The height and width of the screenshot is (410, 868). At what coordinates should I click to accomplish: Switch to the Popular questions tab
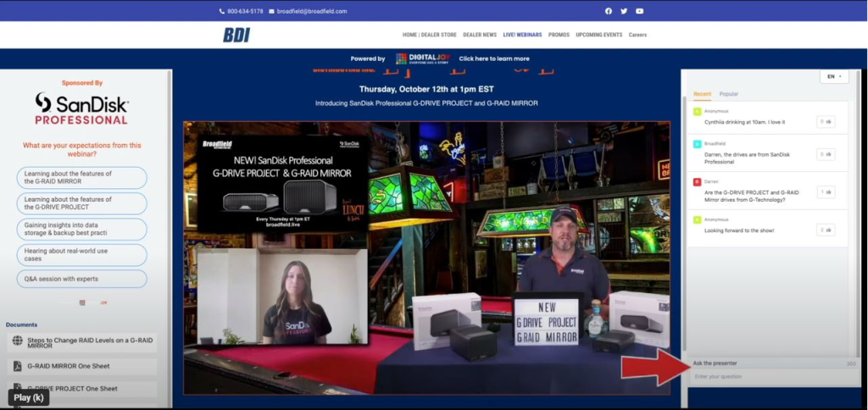click(x=729, y=94)
